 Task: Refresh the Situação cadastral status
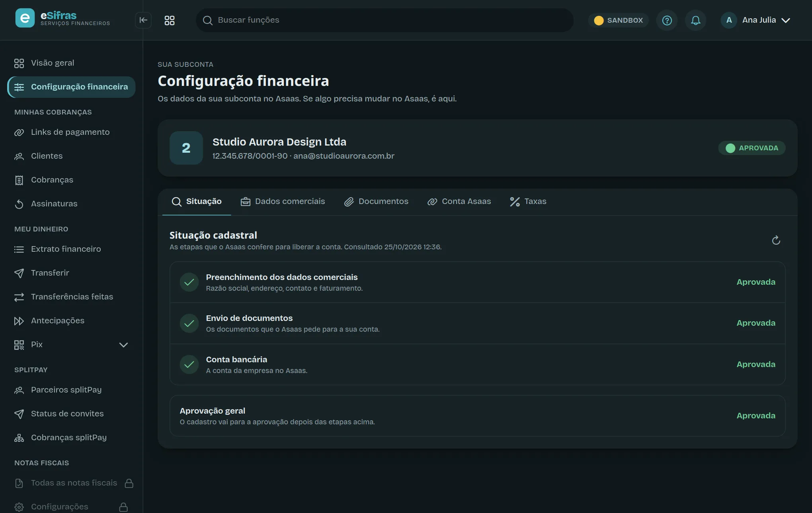pyautogui.click(x=776, y=240)
